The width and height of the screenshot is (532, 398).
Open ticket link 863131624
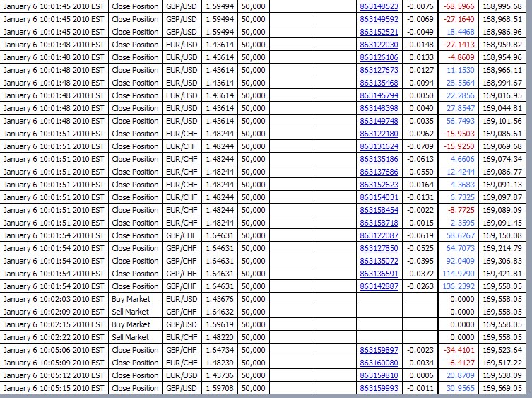[x=379, y=146]
